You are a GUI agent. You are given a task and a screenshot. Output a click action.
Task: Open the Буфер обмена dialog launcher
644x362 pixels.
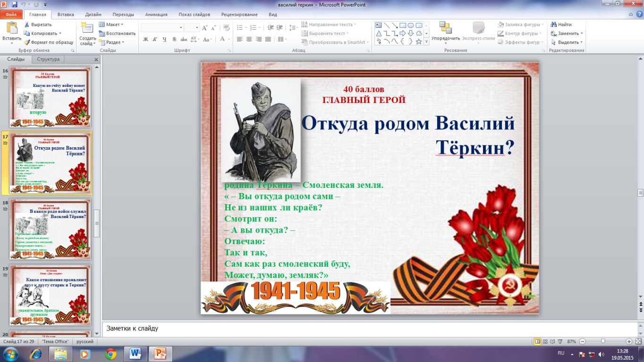[x=72, y=51]
